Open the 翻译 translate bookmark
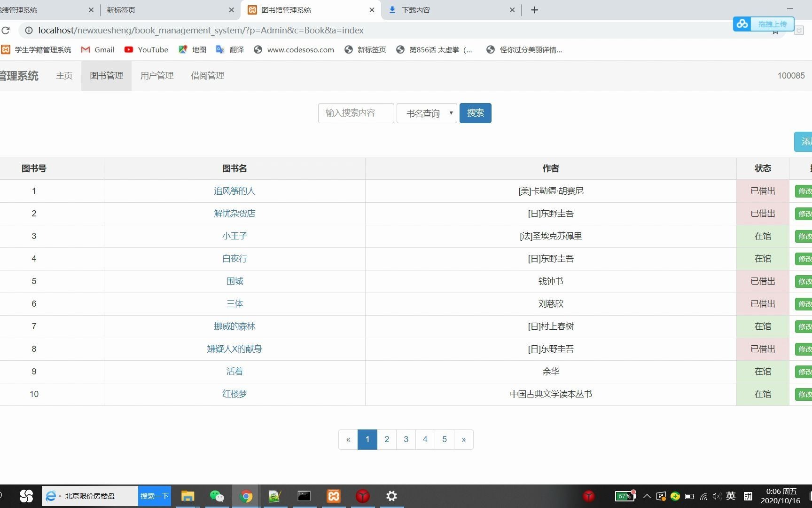This screenshot has width=812, height=508. click(x=230, y=49)
